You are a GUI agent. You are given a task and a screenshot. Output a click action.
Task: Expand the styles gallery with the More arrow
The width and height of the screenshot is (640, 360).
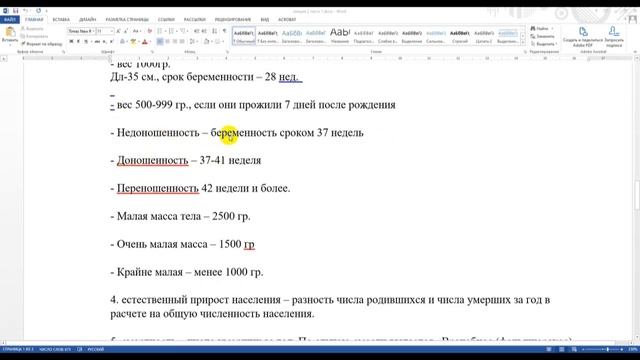pyautogui.click(x=523, y=42)
